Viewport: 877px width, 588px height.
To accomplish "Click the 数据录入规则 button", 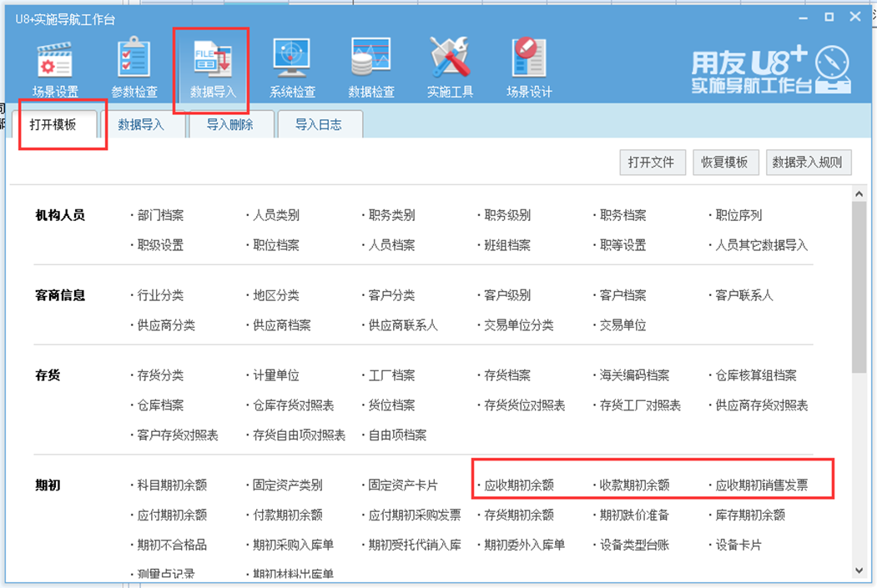I will tap(808, 163).
